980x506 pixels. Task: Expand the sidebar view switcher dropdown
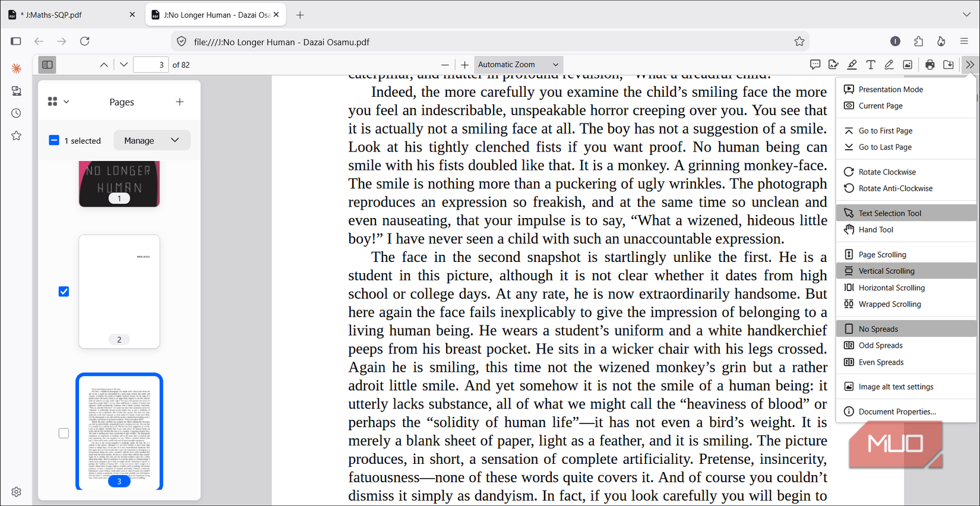[58, 102]
